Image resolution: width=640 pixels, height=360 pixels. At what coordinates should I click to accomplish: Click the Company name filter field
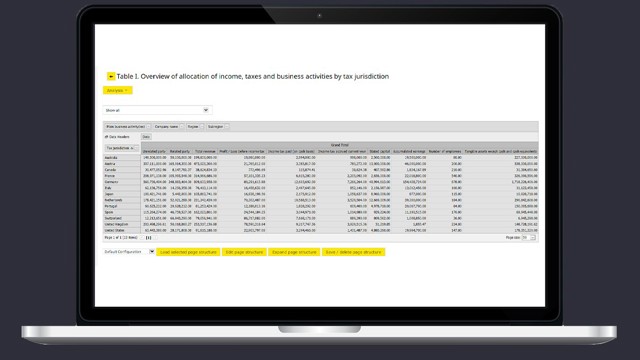point(169,127)
